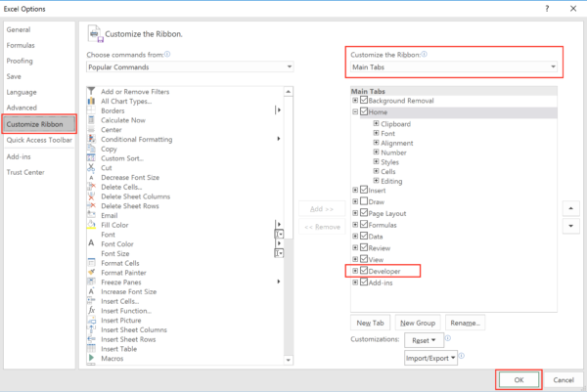Click the Decrease Font Size icon
587x392 pixels.
[91, 177]
